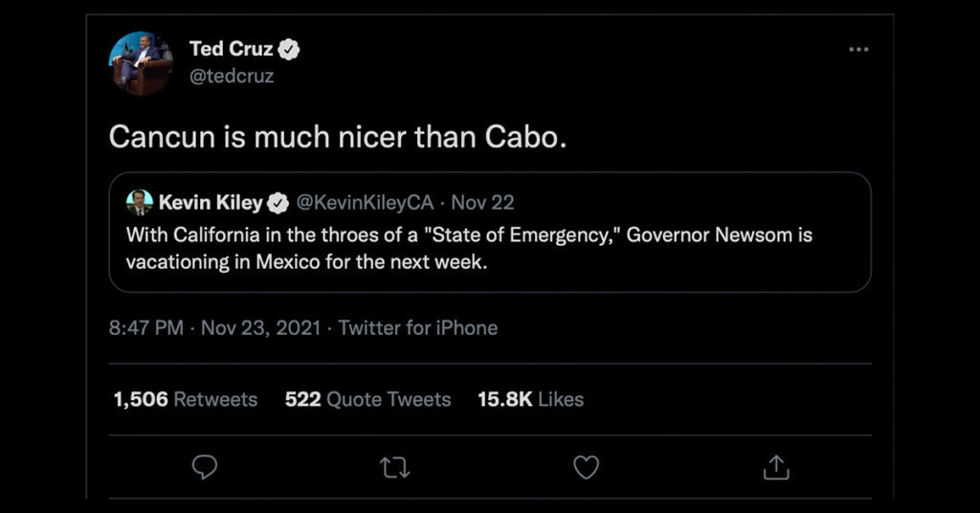Open Ted Cruz's profile picture
This screenshot has height=513, width=980.
tap(141, 63)
